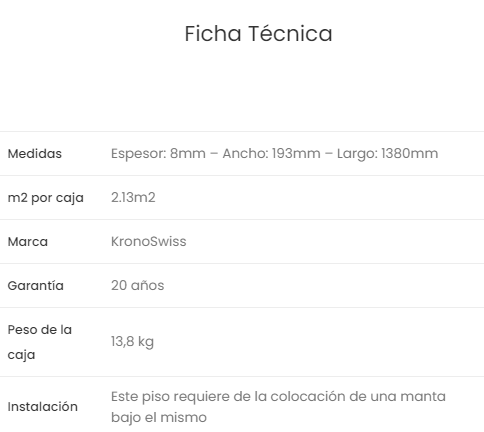
Task: Click the word 'caja' under Peso de la
Action: (21, 355)
